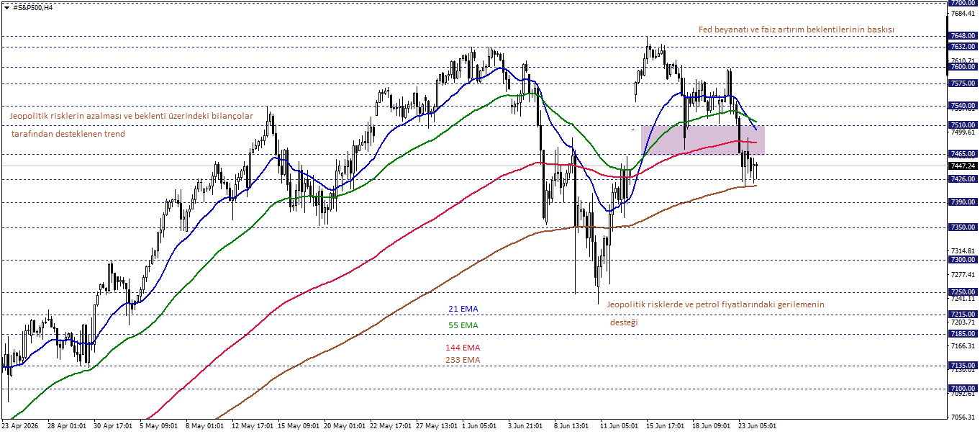Image resolution: width=980 pixels, height=434 pixels.
Task: Click the '11 Jun 05:01' time label
Action: coord(619,426)
